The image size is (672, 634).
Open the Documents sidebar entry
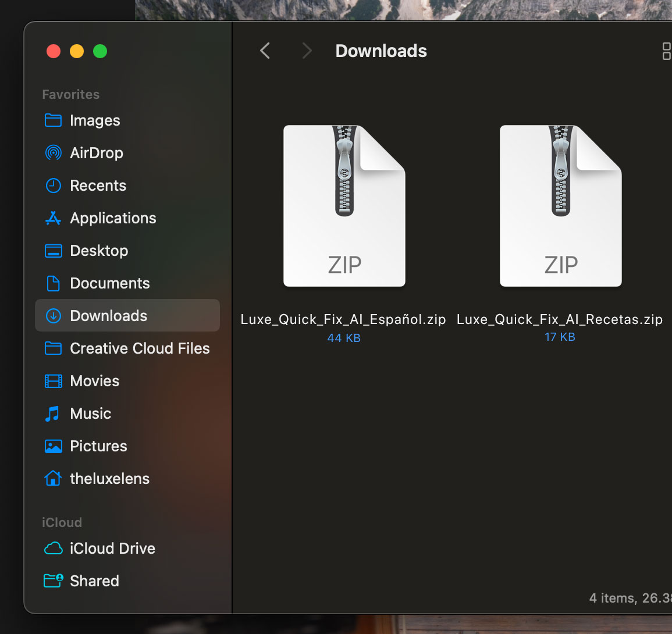tap(109, 283)
